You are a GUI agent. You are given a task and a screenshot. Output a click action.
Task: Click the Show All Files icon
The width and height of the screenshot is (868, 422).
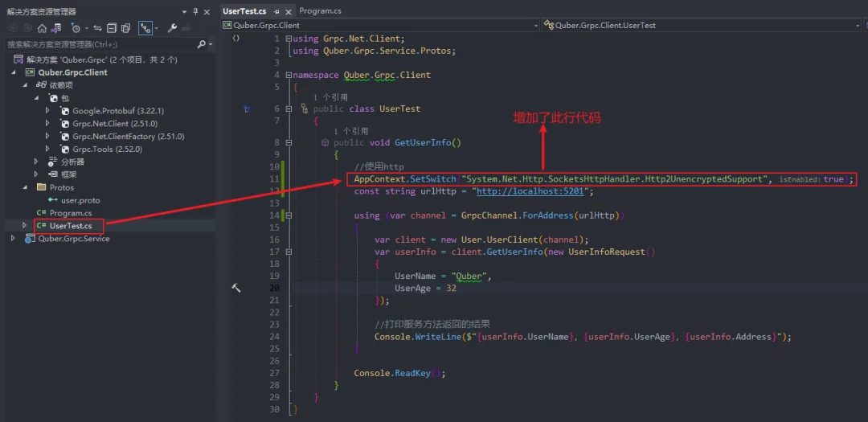(125, 28)
